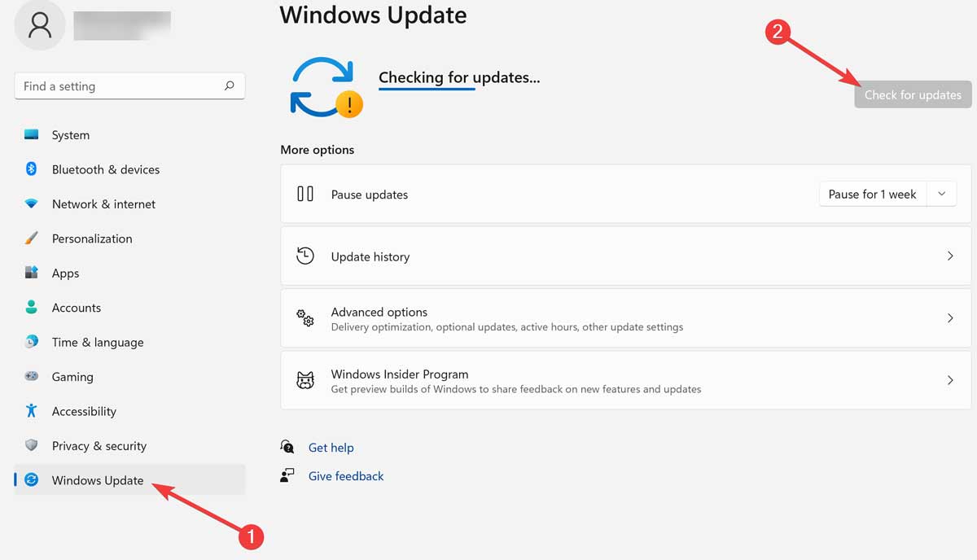
Task: Expand the Update history row
Action: point(950,256)
